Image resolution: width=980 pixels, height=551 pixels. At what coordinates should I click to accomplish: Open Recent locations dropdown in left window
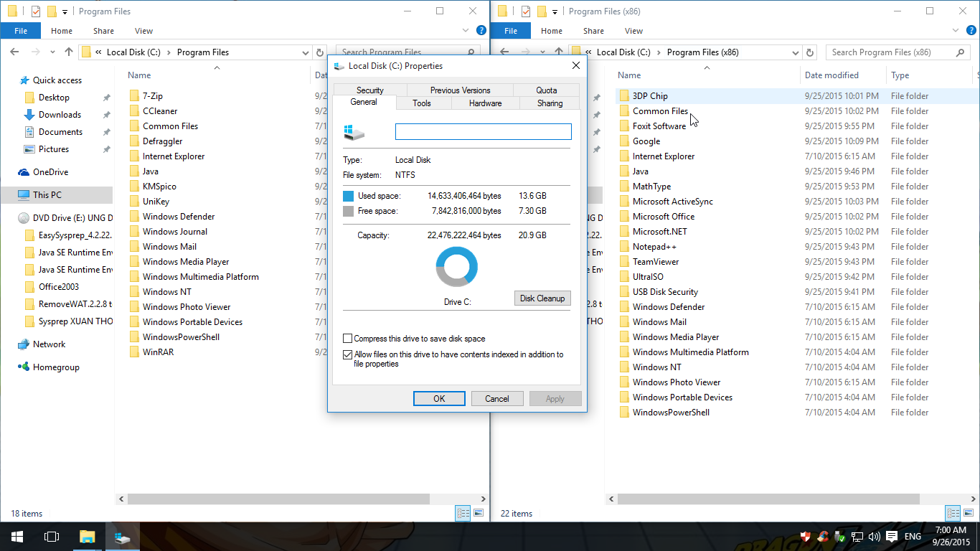point(52,52)
